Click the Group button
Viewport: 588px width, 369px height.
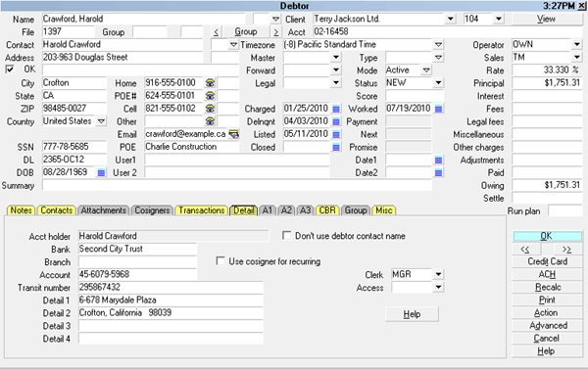point(246,32)
